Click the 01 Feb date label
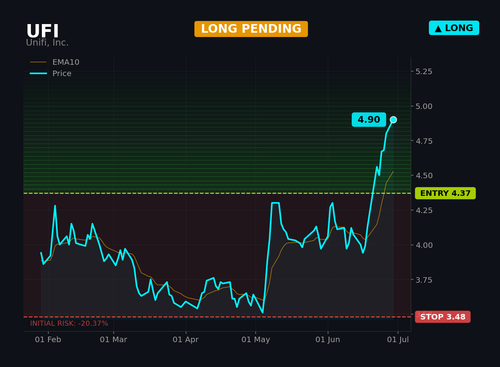Screen dimensions: 500x367 pyautogui.click(x=48, y=340)
